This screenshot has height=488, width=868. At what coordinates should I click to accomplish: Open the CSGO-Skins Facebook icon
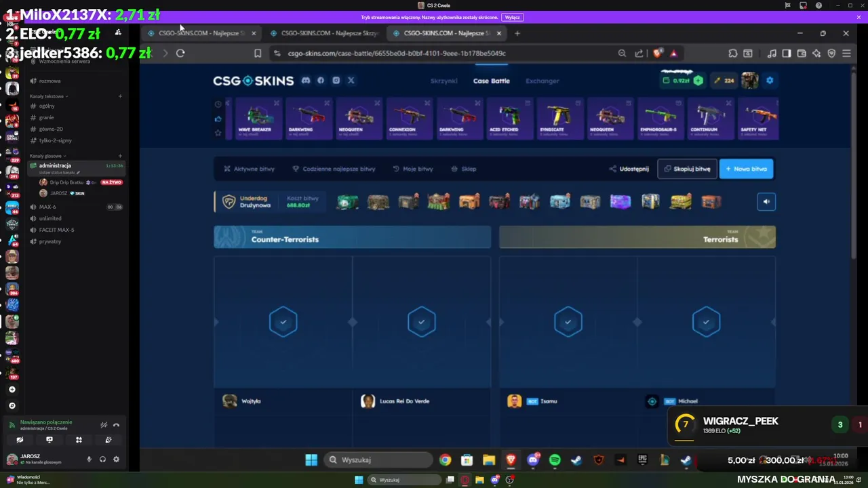[x=321, y=80]
